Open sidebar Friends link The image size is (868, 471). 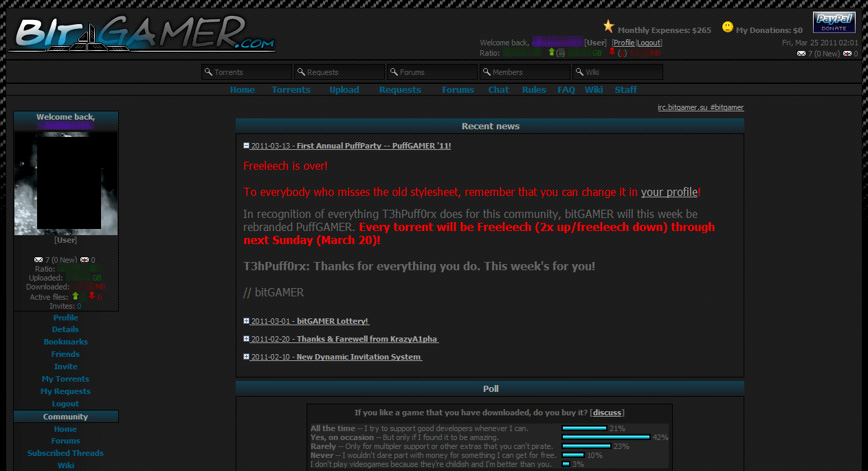[66, 355]
